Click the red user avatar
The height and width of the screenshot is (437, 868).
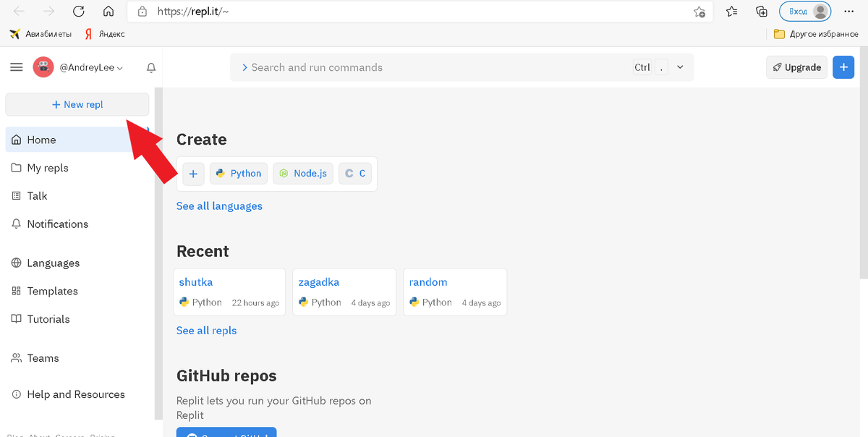(x=43, y=67)
